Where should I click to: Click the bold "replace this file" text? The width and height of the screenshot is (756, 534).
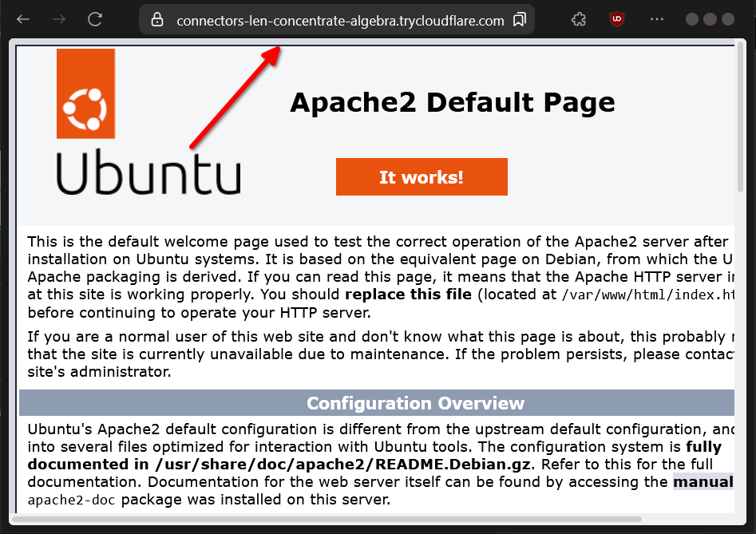click(x=409, y=295)
